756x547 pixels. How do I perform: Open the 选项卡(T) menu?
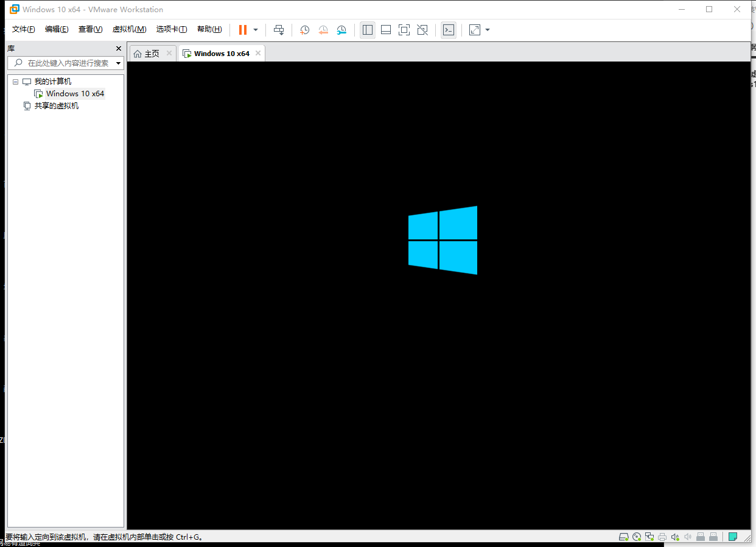click(172, 29)
